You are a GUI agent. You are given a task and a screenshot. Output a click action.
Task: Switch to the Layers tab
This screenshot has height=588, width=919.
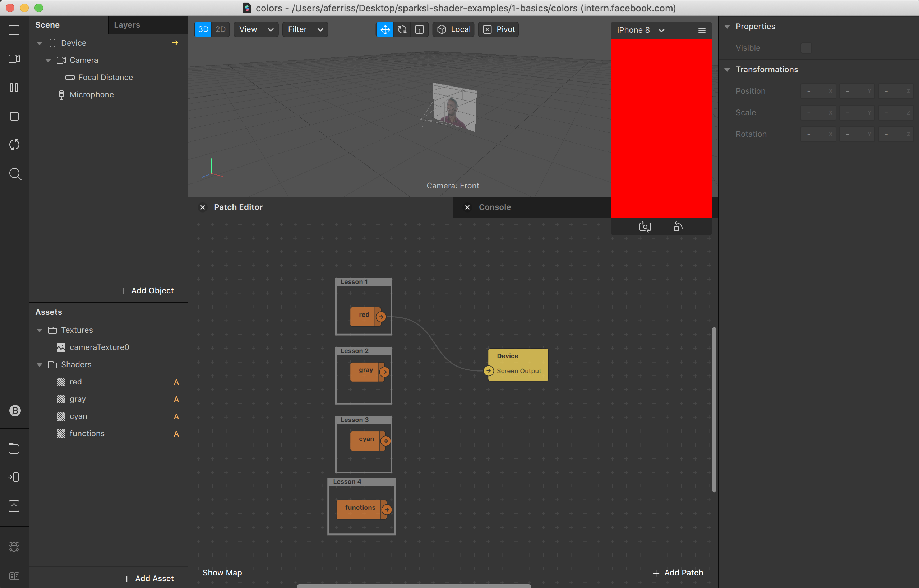click(127, 25)
